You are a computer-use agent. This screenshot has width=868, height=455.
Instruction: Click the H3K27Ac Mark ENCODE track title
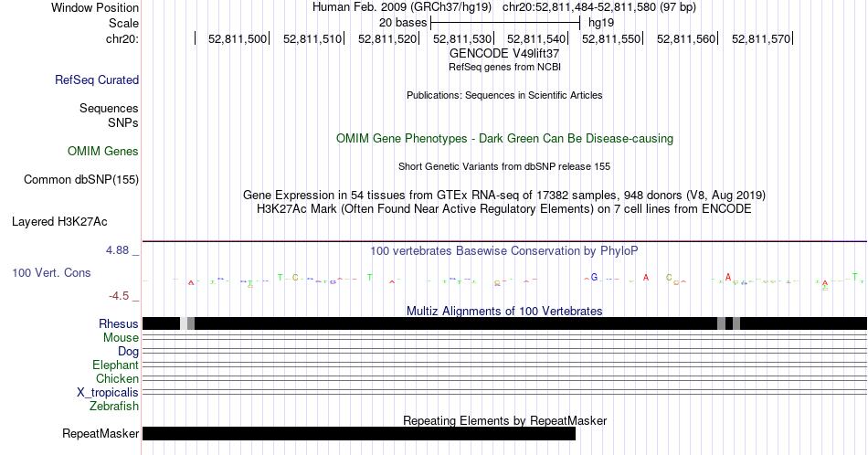click(x=504, y=208)
